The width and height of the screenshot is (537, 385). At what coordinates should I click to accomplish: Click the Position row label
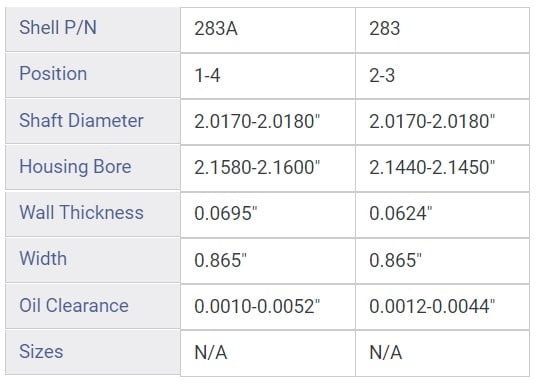(x=93, y=75)
